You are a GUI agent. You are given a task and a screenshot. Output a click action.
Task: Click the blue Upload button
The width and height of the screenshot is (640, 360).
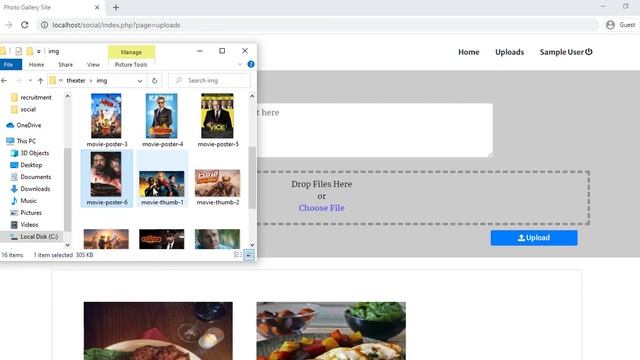pyautogui.click(x=534, y=238)
